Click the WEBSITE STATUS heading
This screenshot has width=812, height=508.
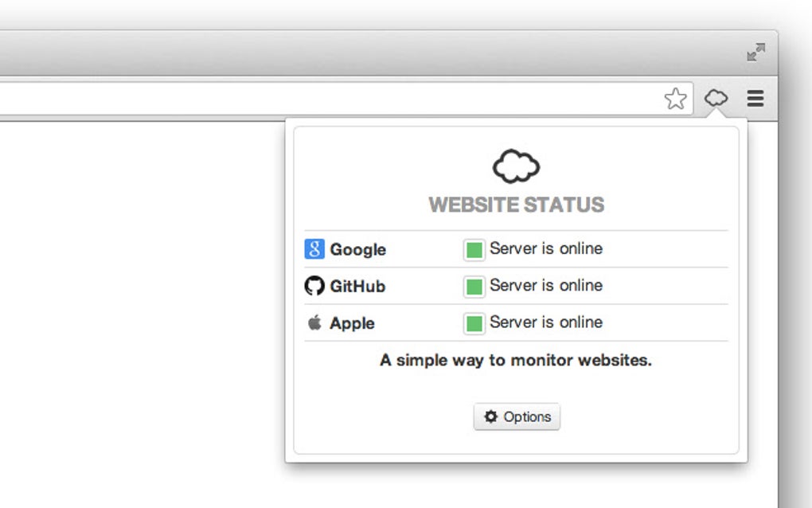[x=516, y=204]
